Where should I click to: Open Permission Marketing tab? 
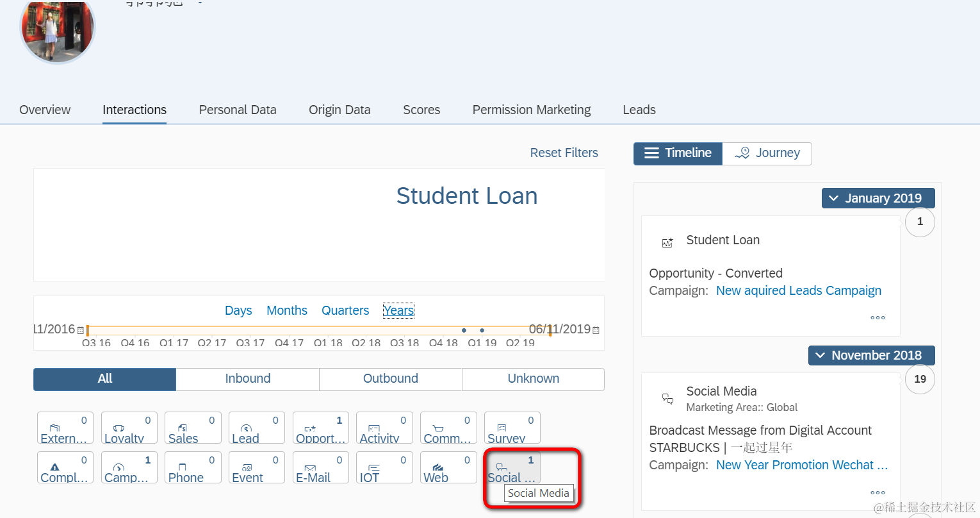(x=532, y=110)
